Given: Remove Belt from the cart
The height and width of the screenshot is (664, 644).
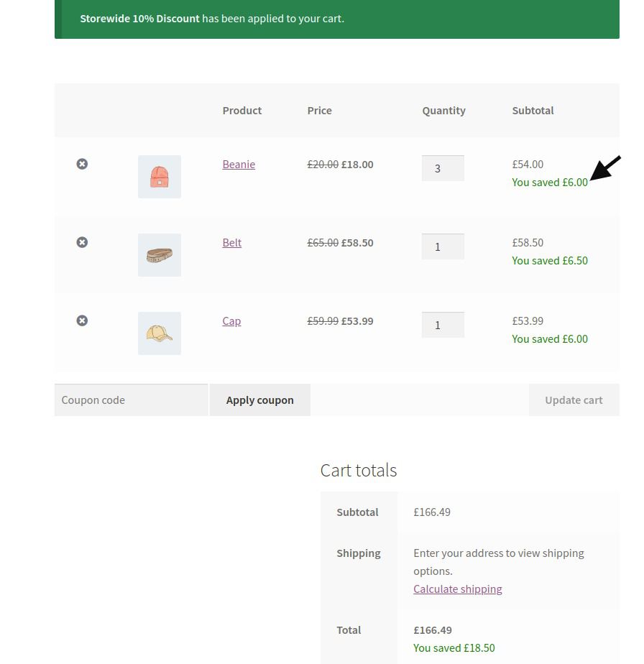Looking at the screenshot, I should point(82,242).
